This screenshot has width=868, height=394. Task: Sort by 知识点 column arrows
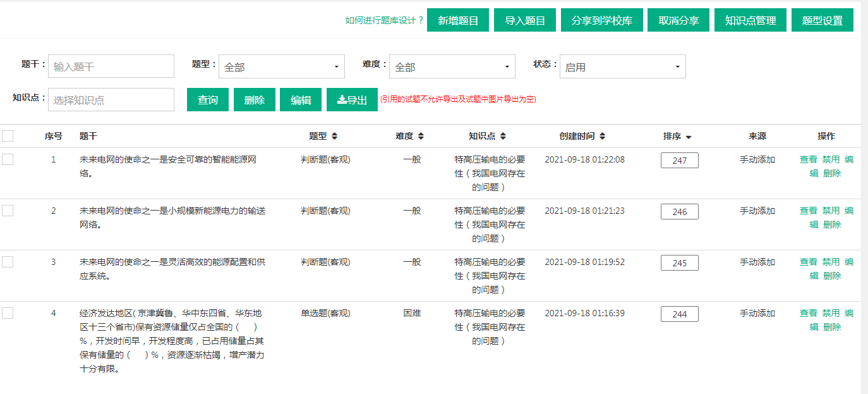point(503,136)
